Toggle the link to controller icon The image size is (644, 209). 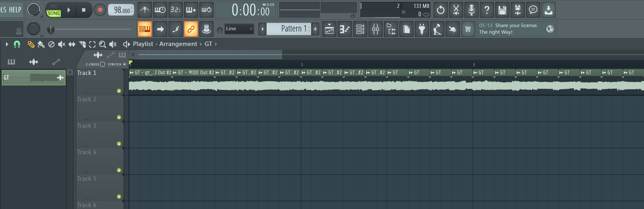coord(191,29)
